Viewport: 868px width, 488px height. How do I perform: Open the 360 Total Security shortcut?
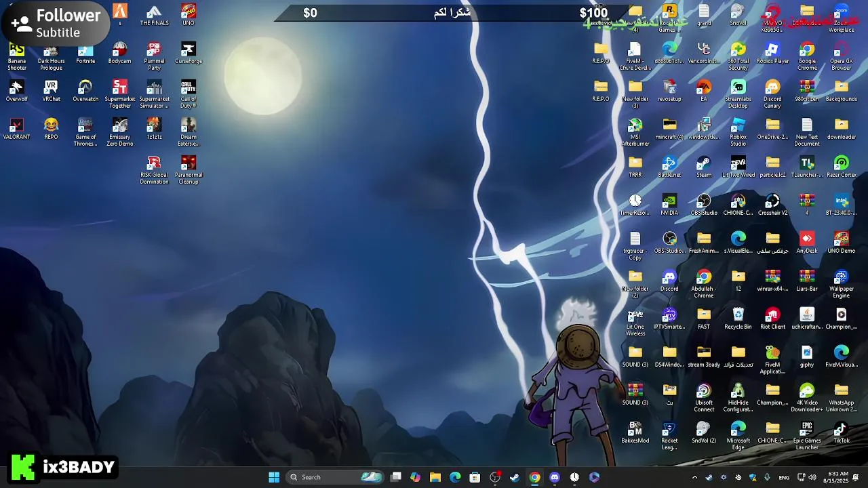pos(738,56)
